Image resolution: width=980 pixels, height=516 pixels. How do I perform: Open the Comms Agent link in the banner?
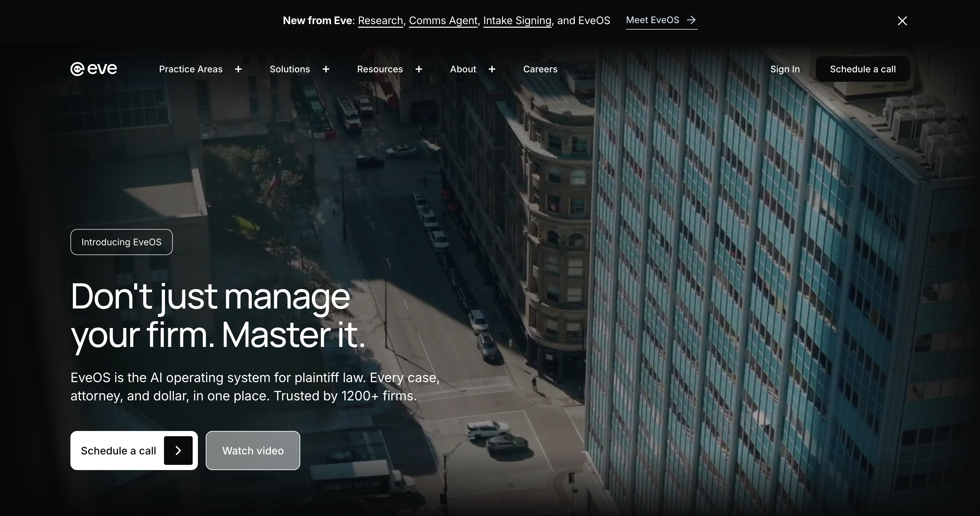[x=443, y=21]
